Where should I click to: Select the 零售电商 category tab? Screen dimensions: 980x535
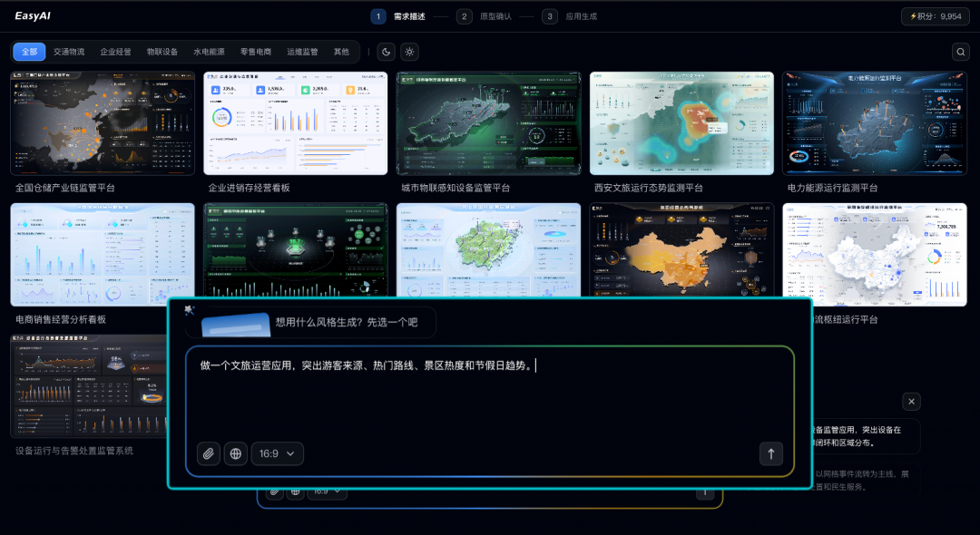256,52
